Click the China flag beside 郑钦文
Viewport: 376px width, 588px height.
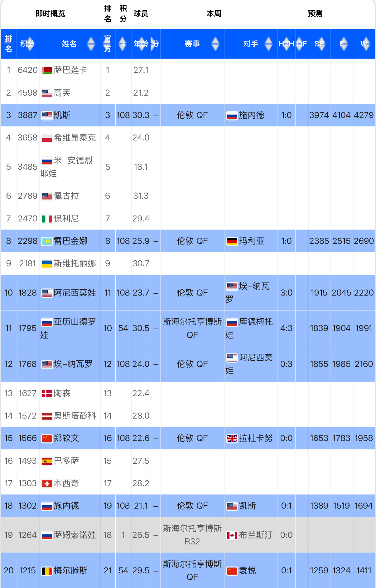(x=47, y=439)
